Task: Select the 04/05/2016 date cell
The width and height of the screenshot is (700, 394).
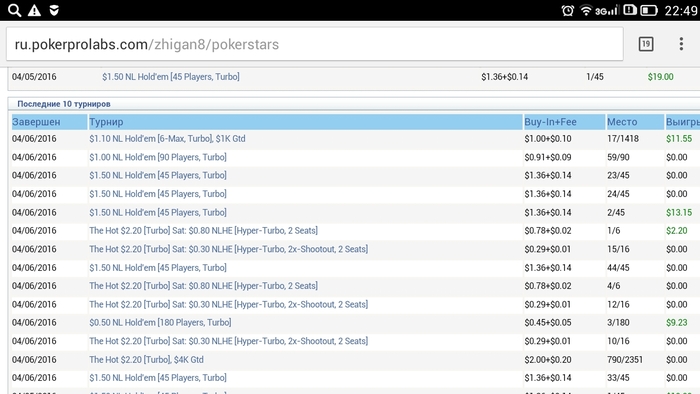Action: pyautogui.click(x=34, y=77)
